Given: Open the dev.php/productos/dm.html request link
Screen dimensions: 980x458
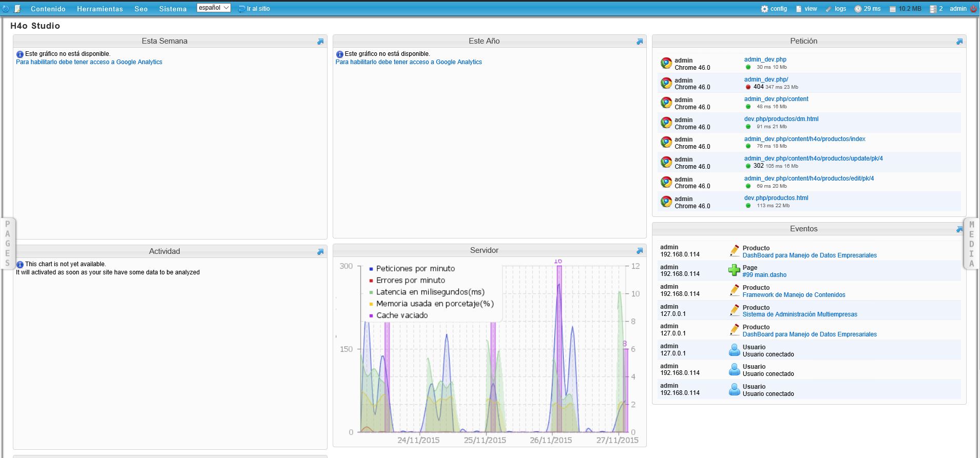Looking at the screenshot, I should pyautogui.click(x=781, y=119).
